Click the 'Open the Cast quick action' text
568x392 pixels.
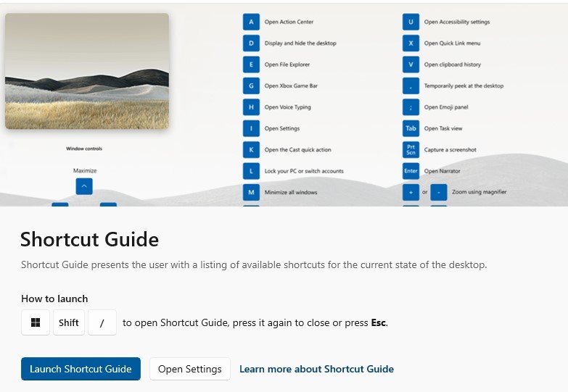coord(297,150)
